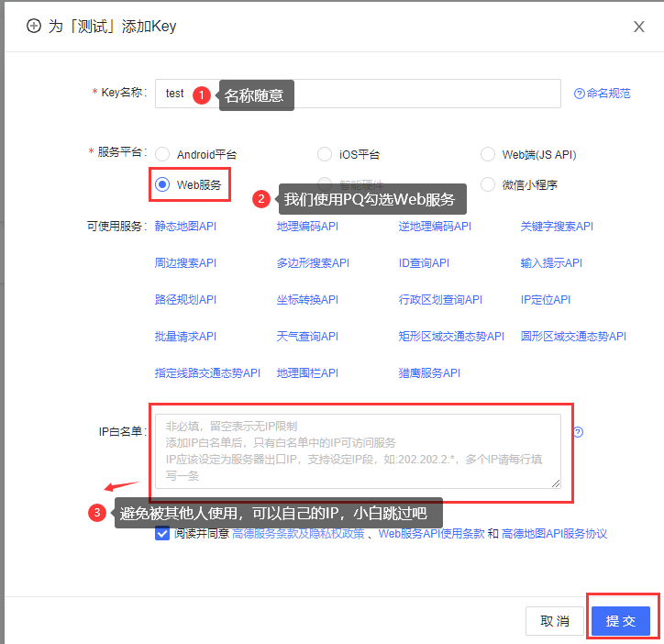This screenshot has height=644, width=664.
Task: Open the 批量请求API link
Action: coord(185,337)
